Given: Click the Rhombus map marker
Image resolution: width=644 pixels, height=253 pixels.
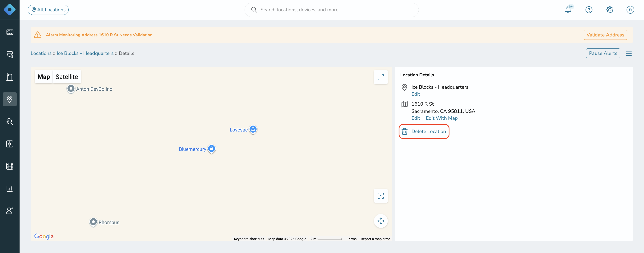Looking at the screenshot, I should click(93, 222).
